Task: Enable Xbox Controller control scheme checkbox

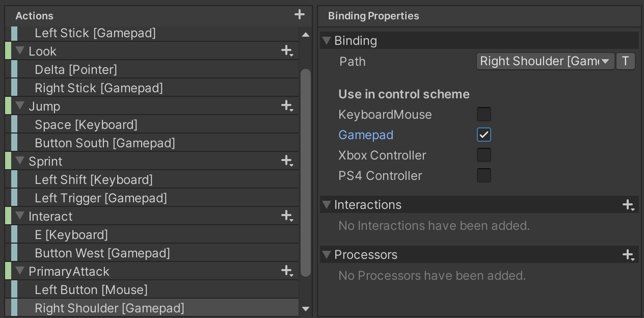Action: 484,155
